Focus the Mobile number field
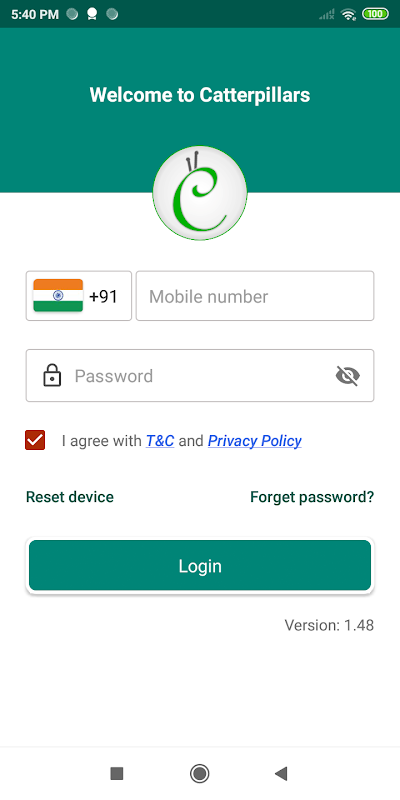This screenshot has width=400, height=800. [255, 296]
